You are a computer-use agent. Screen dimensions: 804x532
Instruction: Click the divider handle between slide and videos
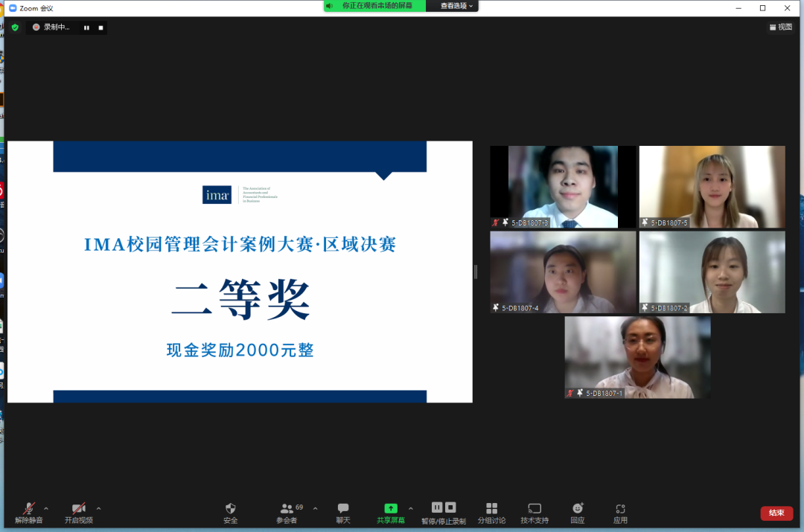476,272
